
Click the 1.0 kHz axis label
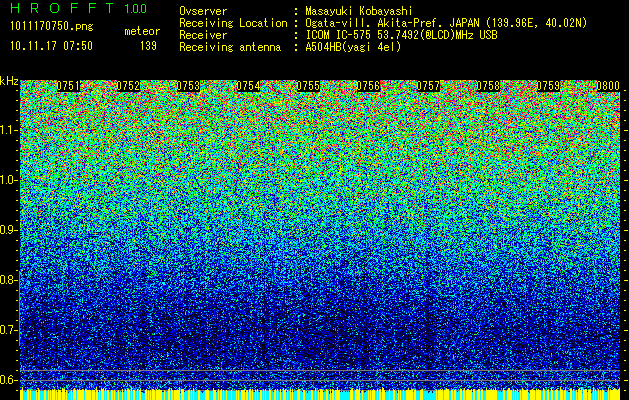[9, 180]
